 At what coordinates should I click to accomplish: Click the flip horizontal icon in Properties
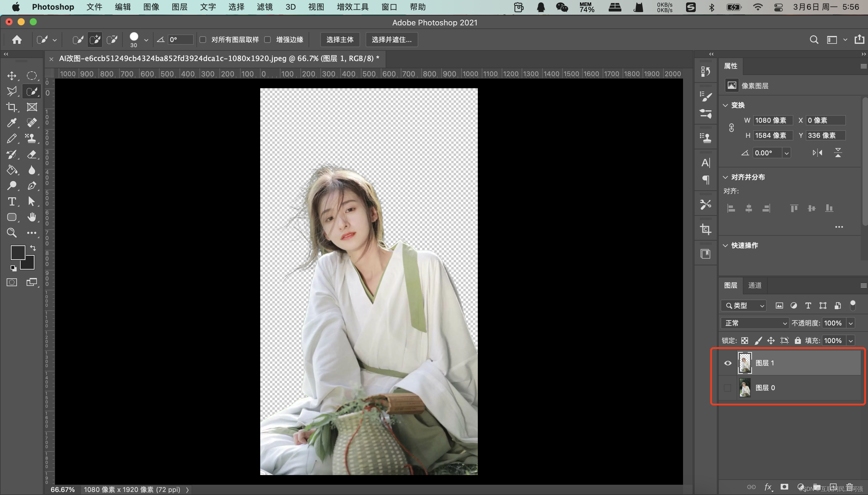pyautogui.click(x=817, y=153)
